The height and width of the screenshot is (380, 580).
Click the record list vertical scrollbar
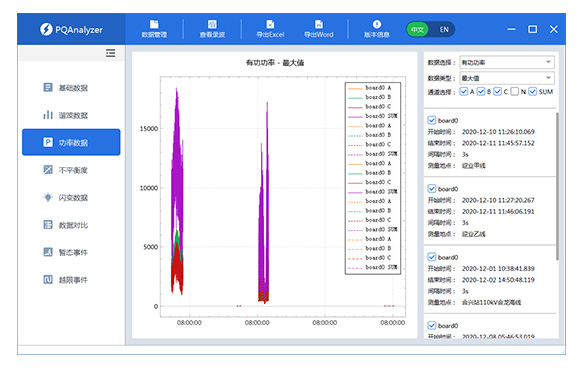[557, 186]
